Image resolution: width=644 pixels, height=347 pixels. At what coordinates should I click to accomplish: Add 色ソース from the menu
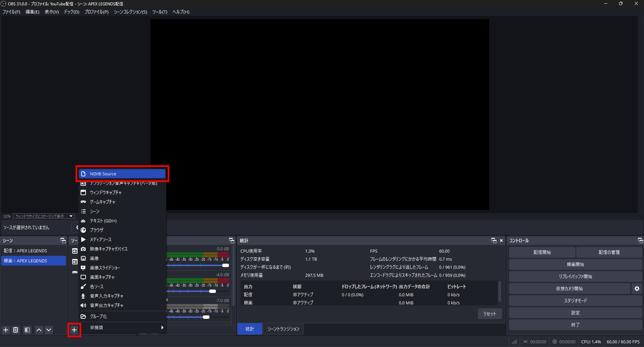coord(122,287)
